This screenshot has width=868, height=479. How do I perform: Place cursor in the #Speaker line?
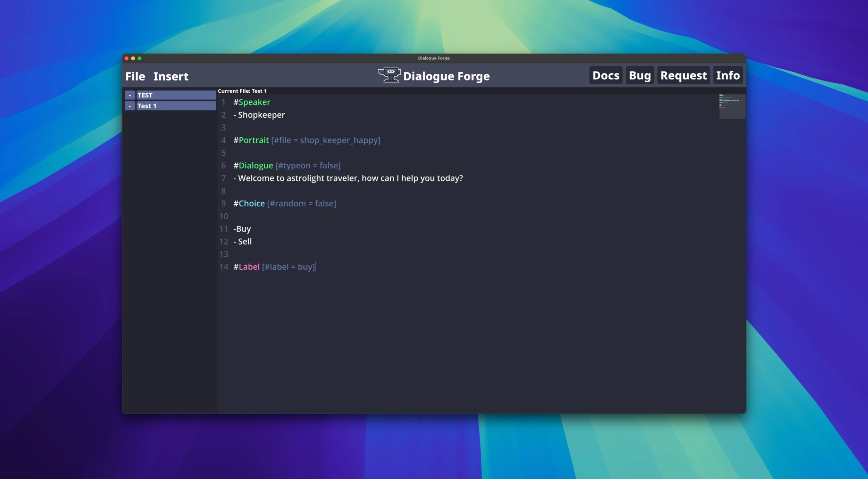tap(252, 102)
